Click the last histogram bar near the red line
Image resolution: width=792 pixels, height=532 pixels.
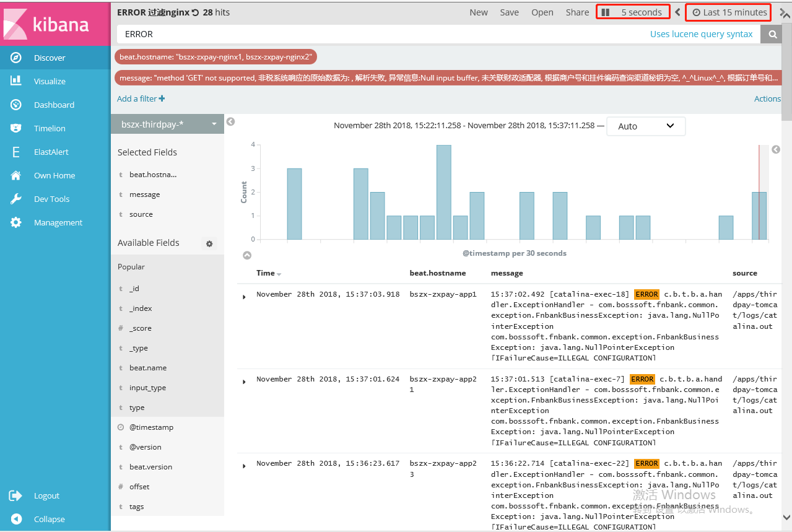click(759, 216)
